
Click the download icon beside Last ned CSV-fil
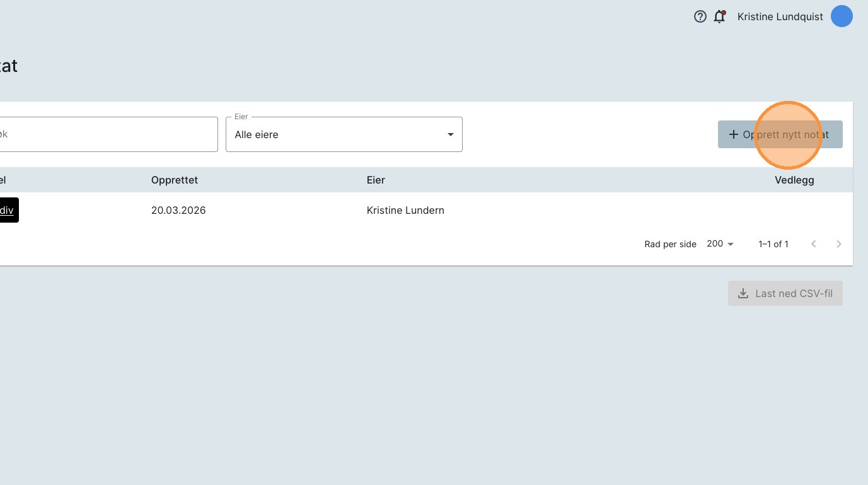click(743, 293)
